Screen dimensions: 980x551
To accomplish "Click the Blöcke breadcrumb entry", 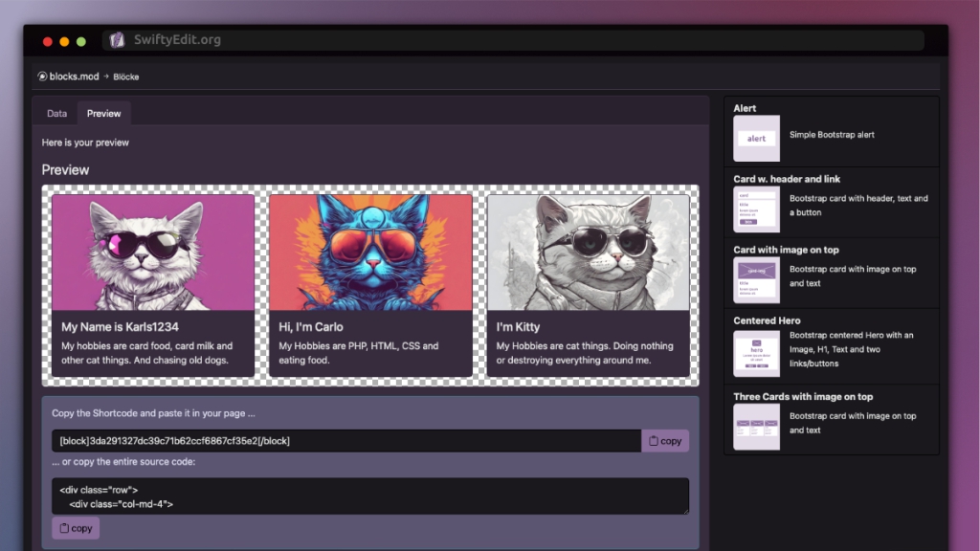I will 126,77.
